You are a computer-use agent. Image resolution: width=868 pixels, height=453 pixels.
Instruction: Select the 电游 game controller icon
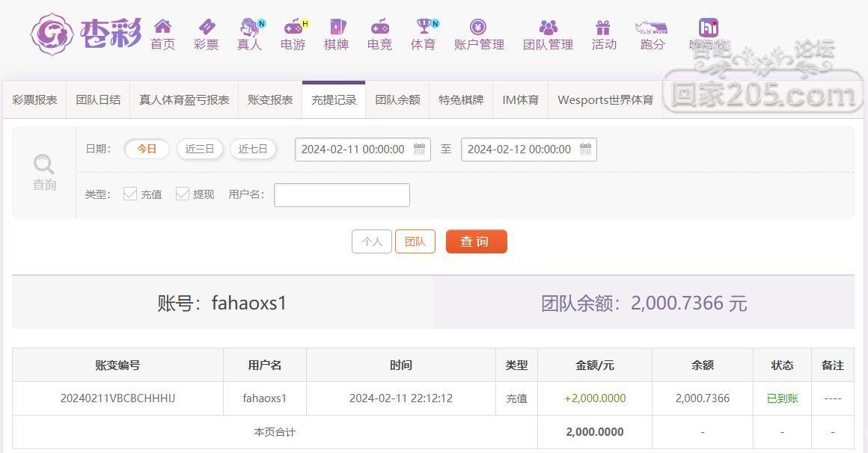[x=294, y=27]
